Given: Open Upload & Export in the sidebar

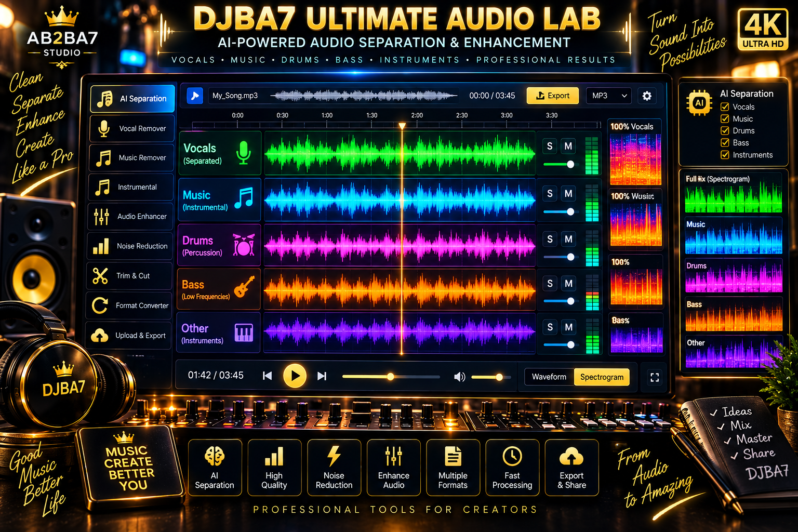Looking at the screenshot, I should click(129, 336).
